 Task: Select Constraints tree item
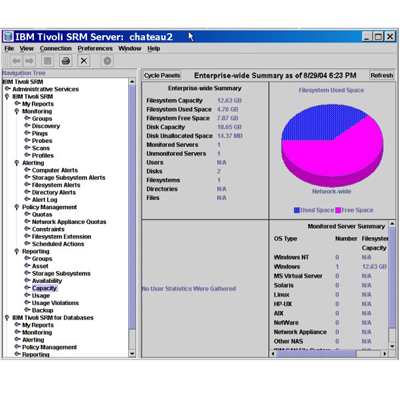(x=48, y=229)
